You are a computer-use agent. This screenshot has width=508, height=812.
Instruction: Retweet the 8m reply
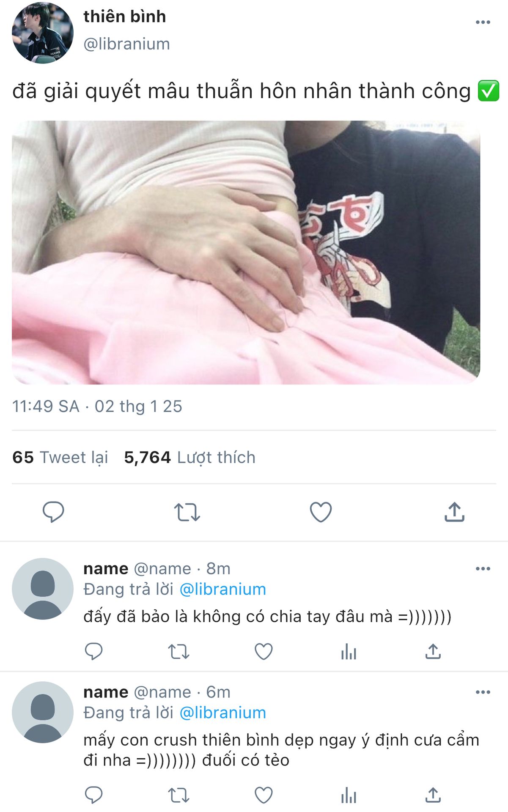[x=178, y=652]
